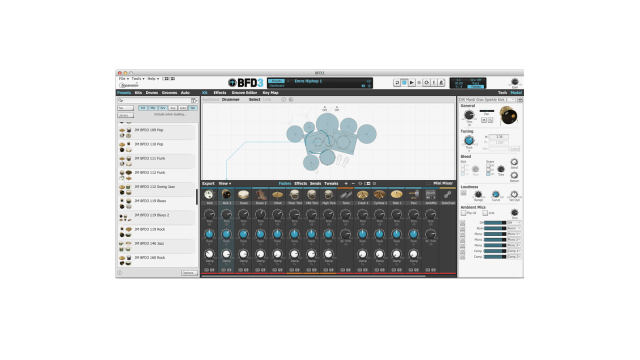
Task: Select the Ride 1 cymbal icon
Action: pyautogui.click(x=396, y=195)
